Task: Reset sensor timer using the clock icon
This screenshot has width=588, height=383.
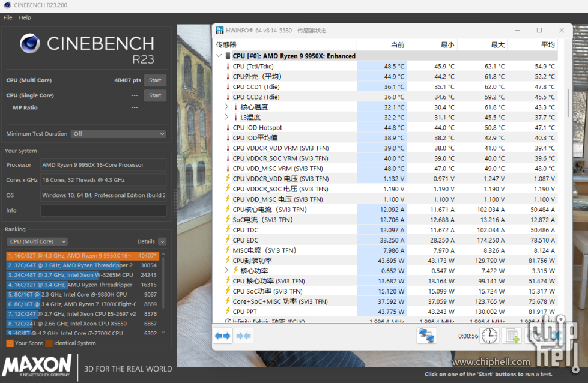Action: coord(489,336)
